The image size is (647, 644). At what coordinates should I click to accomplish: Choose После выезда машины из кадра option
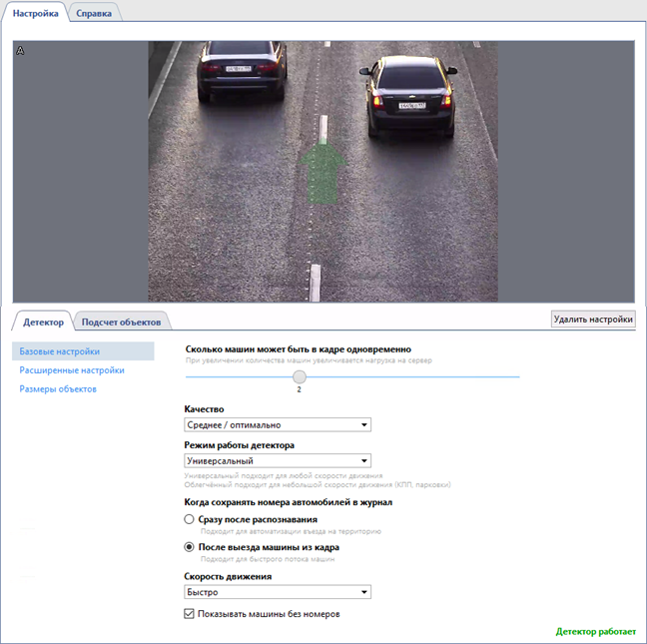(190, 548)
